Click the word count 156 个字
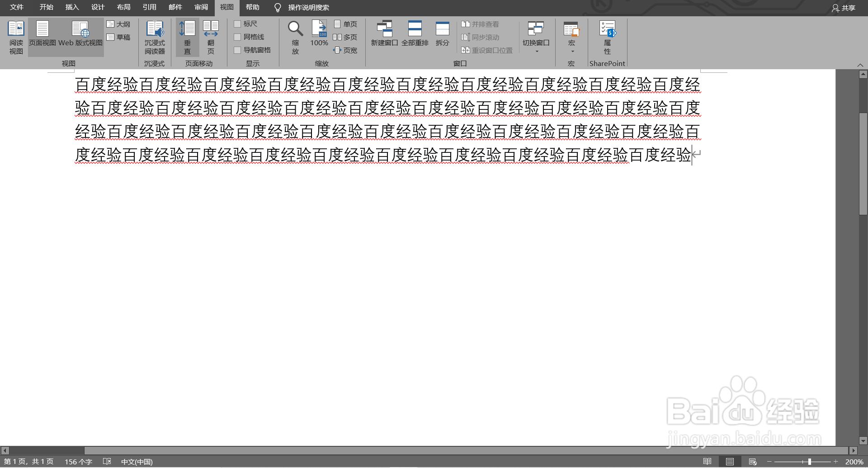 (x=78, y=462)
